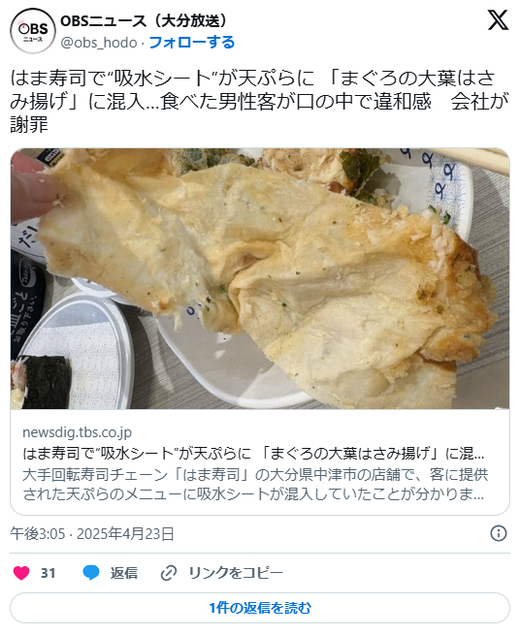Click the 31 likes count

point(48,573)
